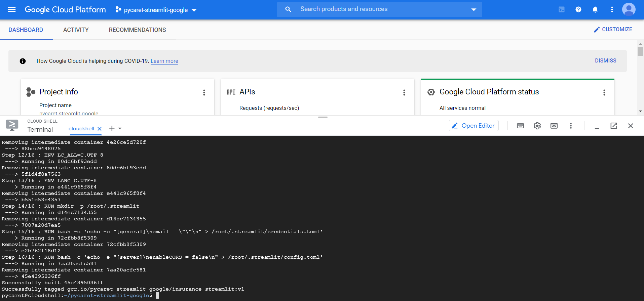Switch to the Activity tab

coord(76,30)
